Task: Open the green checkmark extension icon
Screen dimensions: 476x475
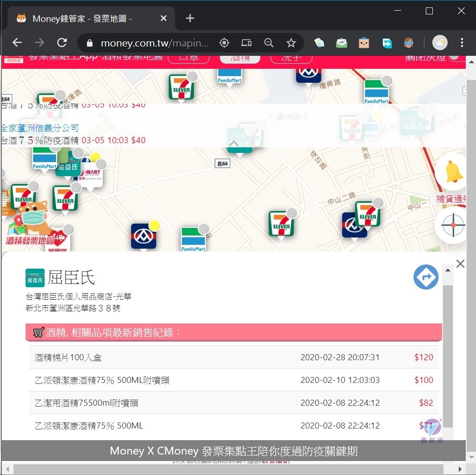Action: pos(342,43)
